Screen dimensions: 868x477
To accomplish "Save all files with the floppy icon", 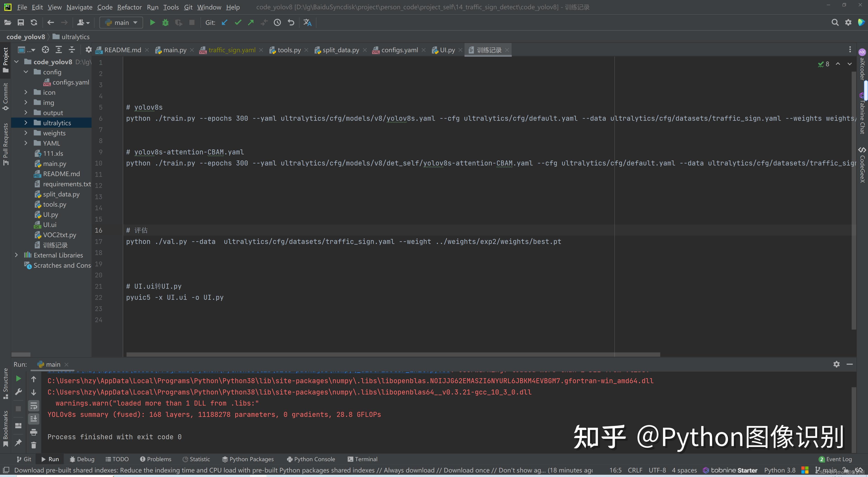I will coord(21,22).
